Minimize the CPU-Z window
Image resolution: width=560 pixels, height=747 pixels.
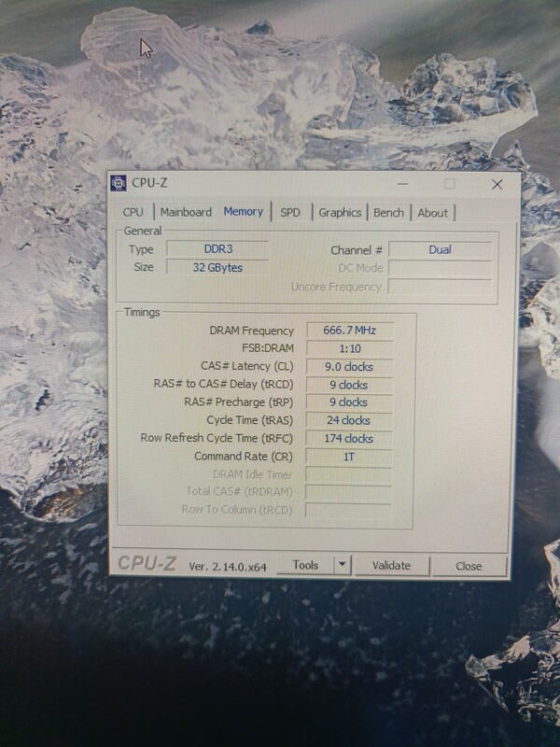tap(403, 184)
